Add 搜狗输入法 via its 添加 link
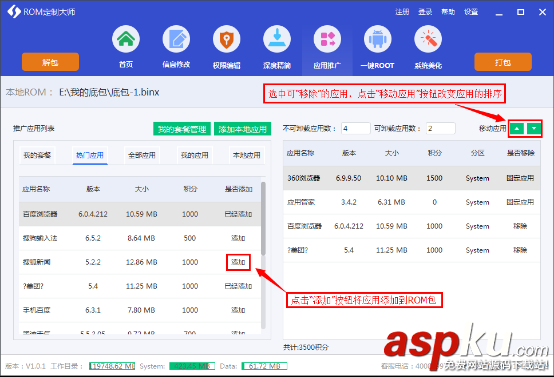The width and height of the screenshot is (554, 377). pyautogui.click(x=238, y=238)
